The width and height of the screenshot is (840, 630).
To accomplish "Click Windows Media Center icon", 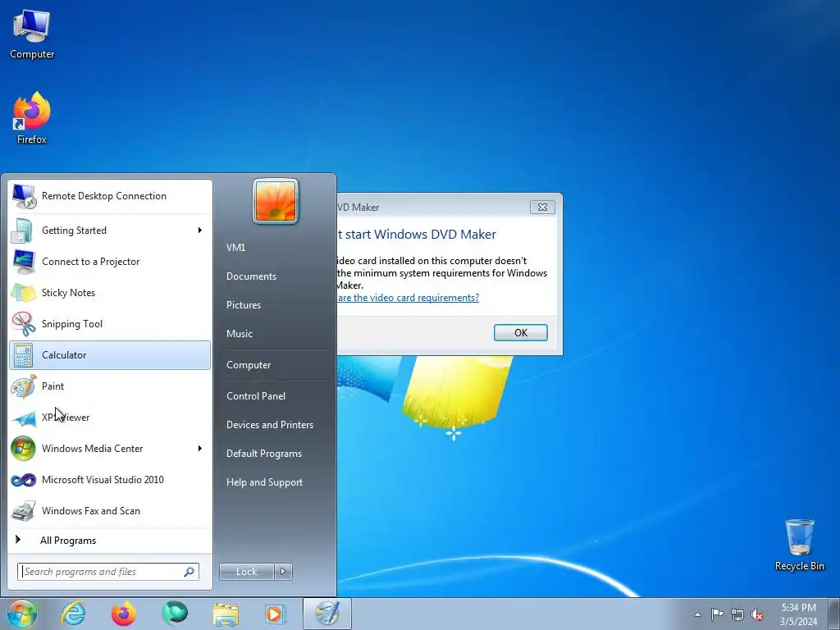I will (24, 449).
